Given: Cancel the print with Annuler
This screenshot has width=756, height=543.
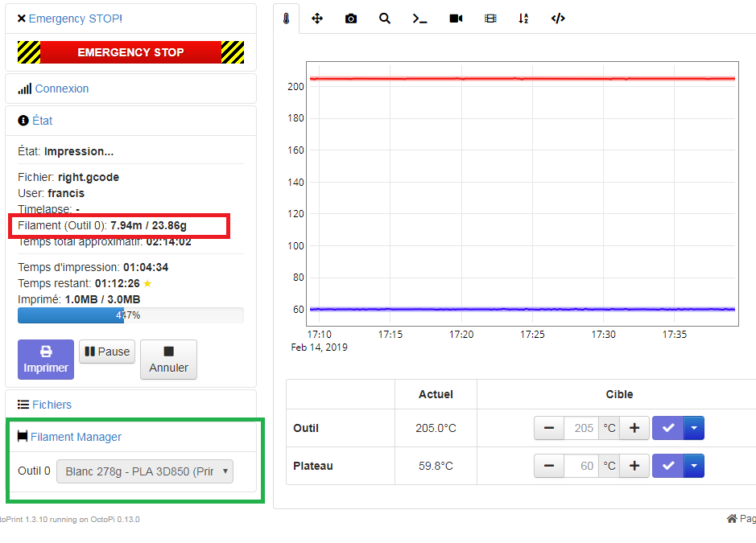Looking at the screenshot, I should click(x=169, y=360).
